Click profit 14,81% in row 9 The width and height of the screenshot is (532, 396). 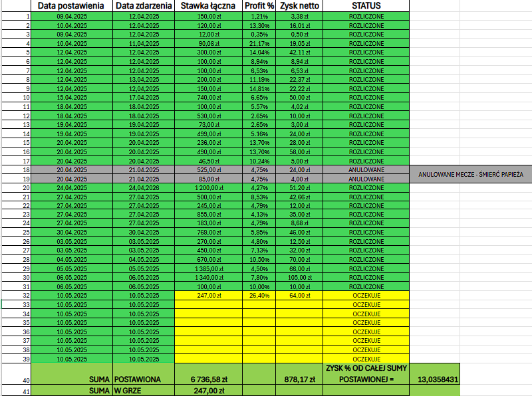click(x=259, y=88)
